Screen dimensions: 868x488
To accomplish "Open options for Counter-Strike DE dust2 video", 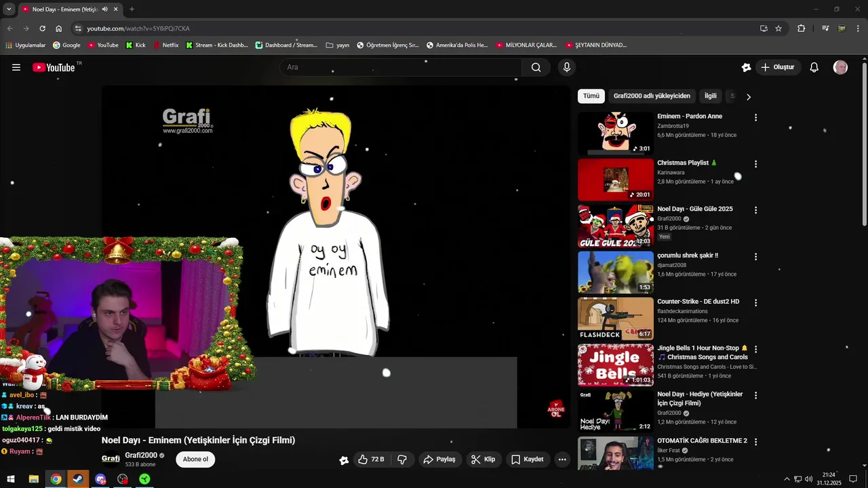I will 755,303.
